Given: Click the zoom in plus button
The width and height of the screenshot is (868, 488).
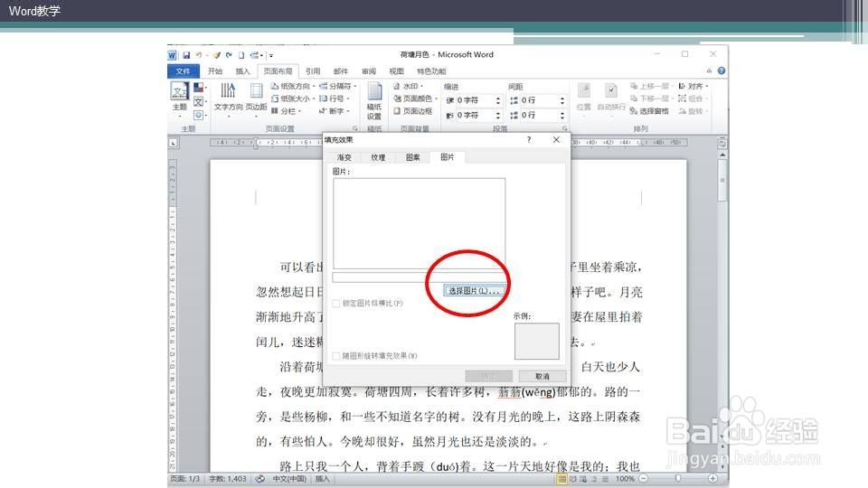Looking at the screenshot, I should point(712,479).
